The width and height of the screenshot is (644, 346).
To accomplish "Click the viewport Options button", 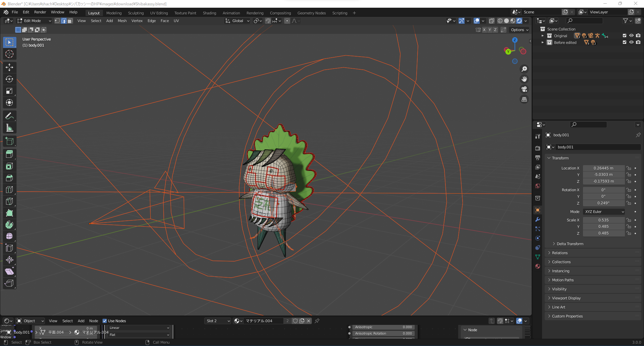I will (520, 30).
